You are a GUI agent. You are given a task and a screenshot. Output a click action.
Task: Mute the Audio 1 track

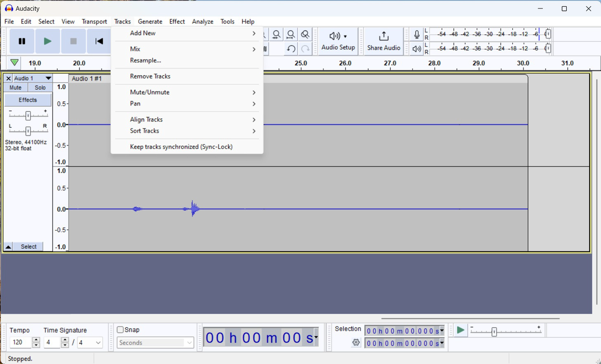pos(15,87)
